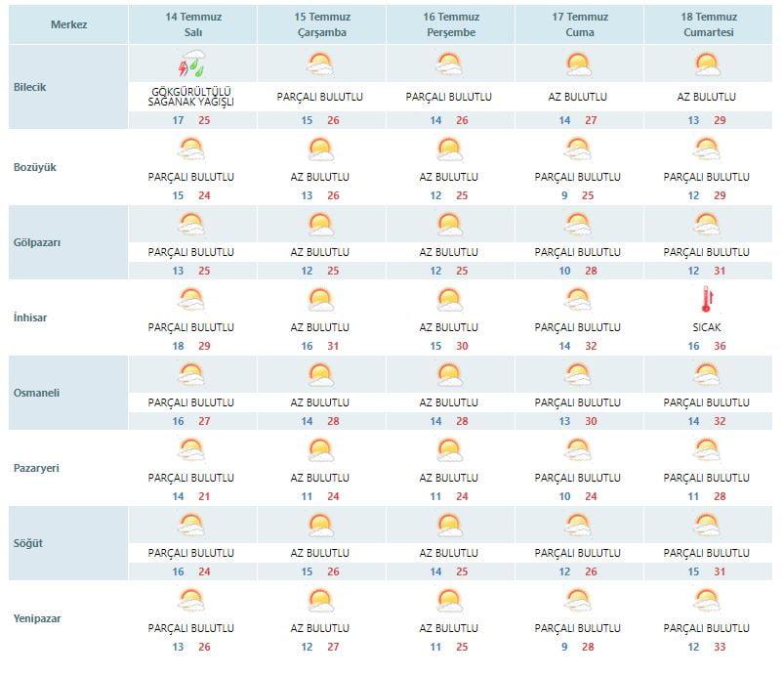The height and width of the screenshot is (676, 784).
Task: Click the İnhisar hot thermometer icon
Action: coord(707,299)
